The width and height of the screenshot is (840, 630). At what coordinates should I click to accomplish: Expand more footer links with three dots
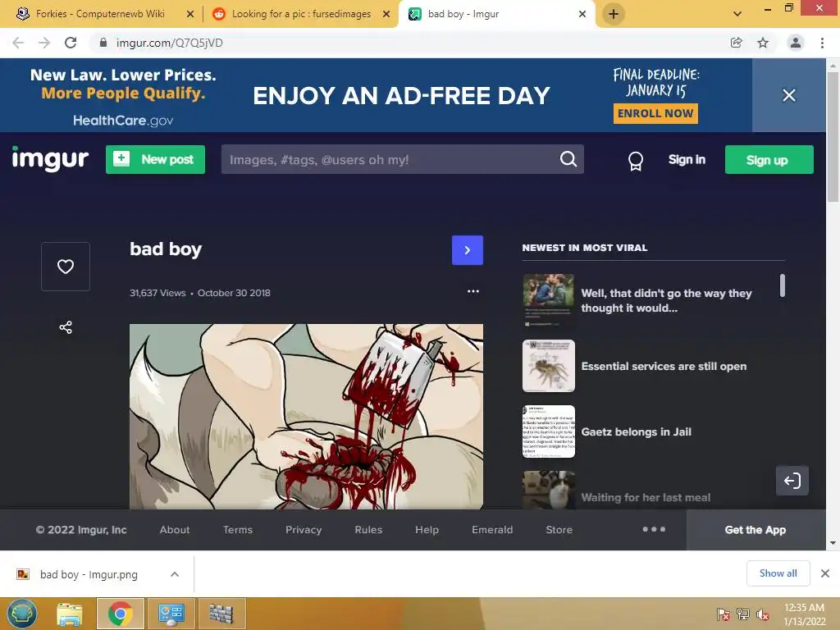tap(654, 529)
